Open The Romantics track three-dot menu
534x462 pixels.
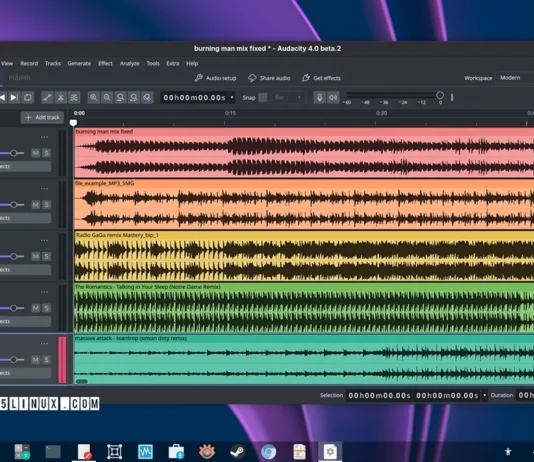[x=44, y=292]
